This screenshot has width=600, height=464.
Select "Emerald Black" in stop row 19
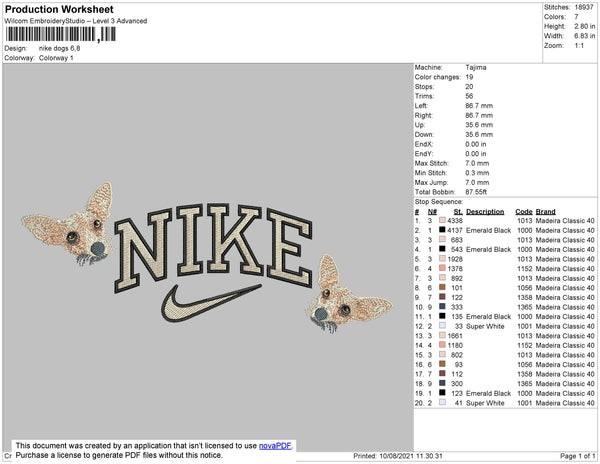[x=489, y=393]
